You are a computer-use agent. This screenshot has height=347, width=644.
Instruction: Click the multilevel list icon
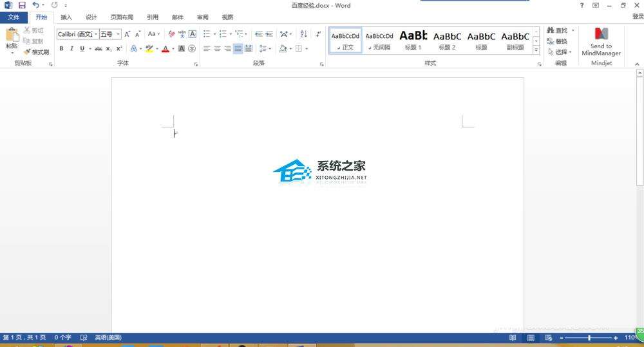coord(239,34)
